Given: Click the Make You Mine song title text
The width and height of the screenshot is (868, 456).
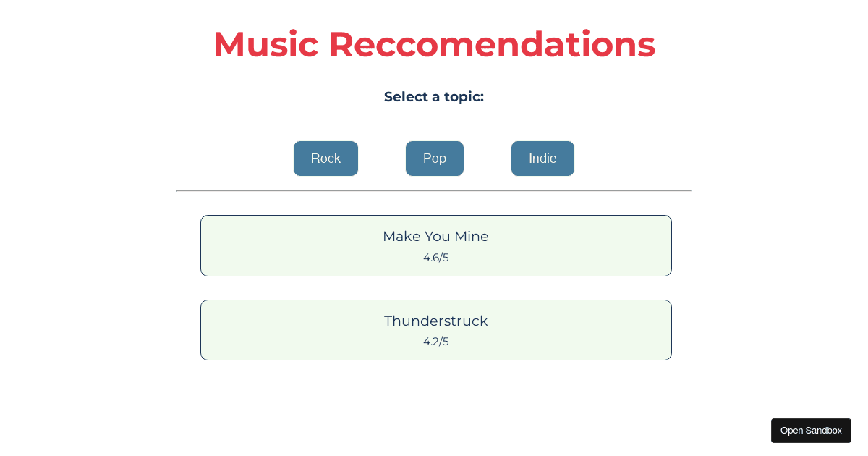Looking at the screenshot, I should click(435, 236).
